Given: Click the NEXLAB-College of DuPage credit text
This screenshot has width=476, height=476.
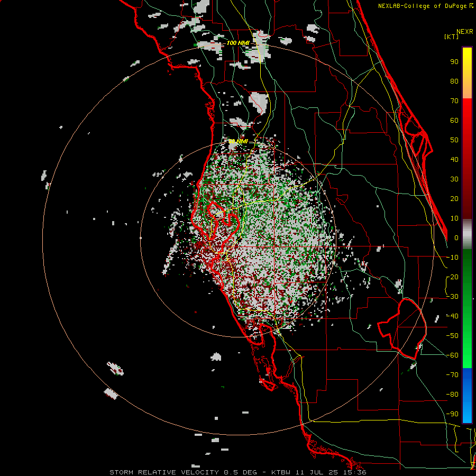Looking at the screenshot, I should point(423,6).
